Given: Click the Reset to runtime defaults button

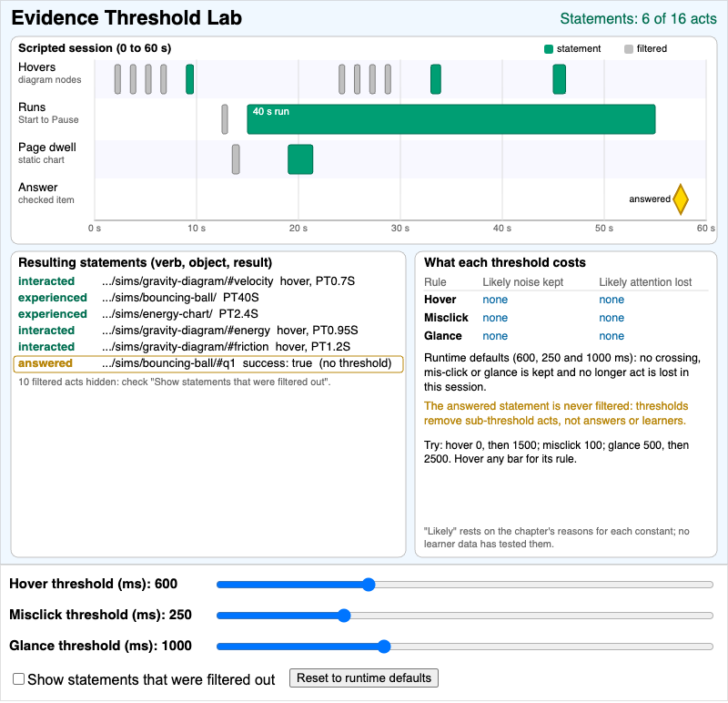Looking at the screenshot, I should point(363,678).
